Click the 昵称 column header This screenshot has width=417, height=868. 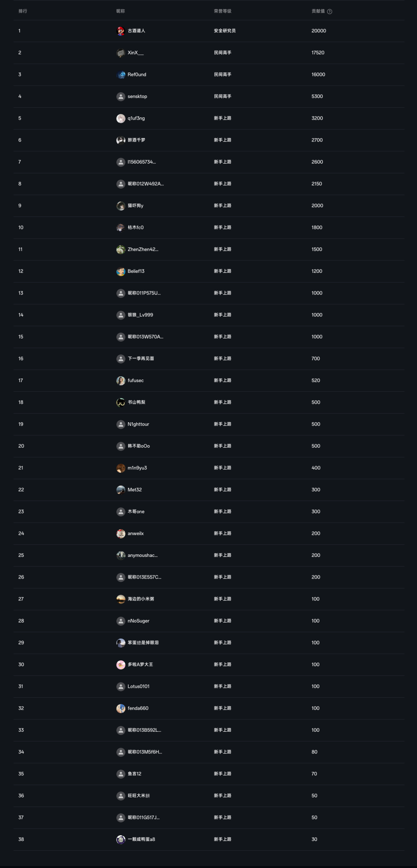click(120, 11)
